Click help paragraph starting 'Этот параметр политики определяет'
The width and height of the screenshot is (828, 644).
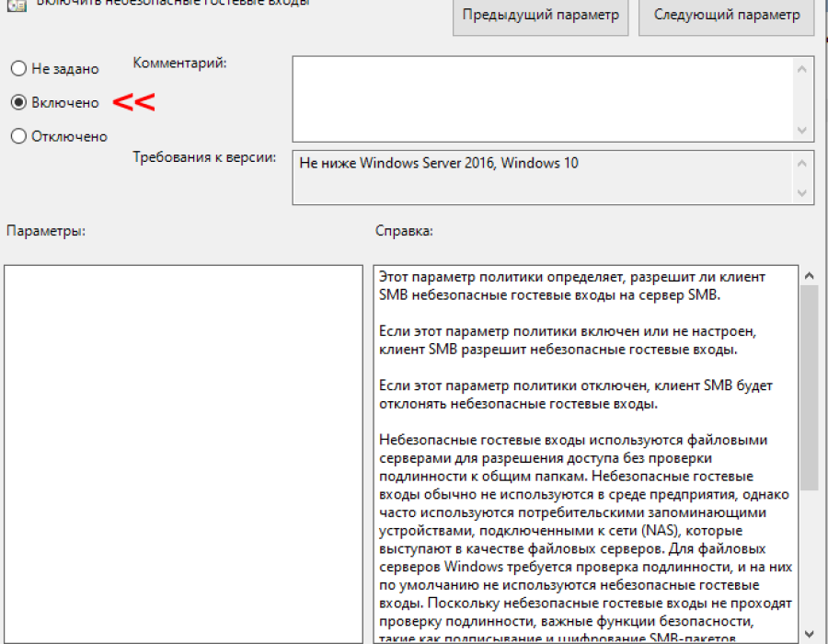click(x=572, y=285)
